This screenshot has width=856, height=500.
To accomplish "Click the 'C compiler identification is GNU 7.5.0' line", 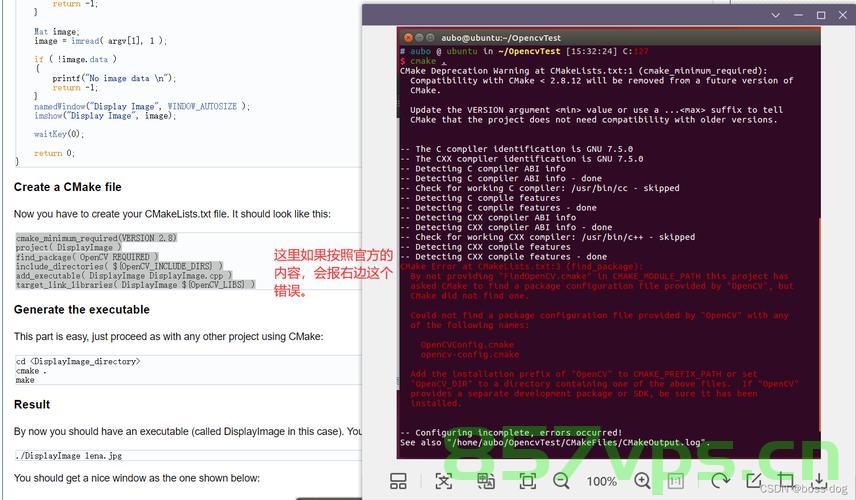I will point(516,149).
